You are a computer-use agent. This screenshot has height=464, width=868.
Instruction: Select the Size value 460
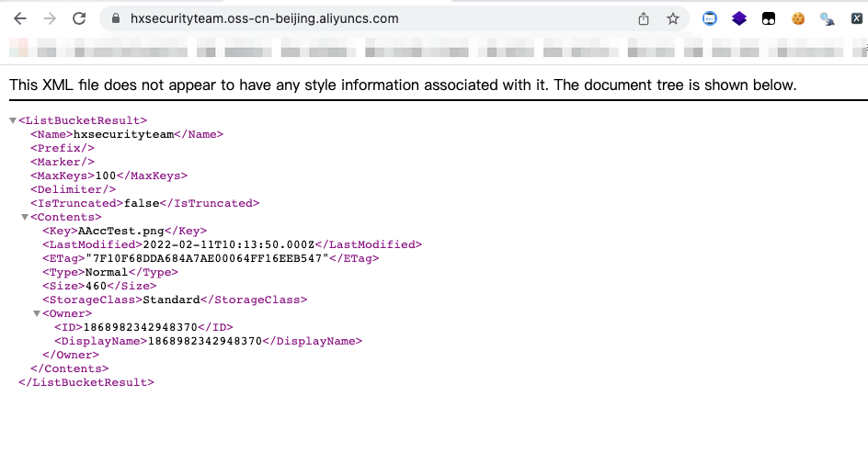point(96,286)
